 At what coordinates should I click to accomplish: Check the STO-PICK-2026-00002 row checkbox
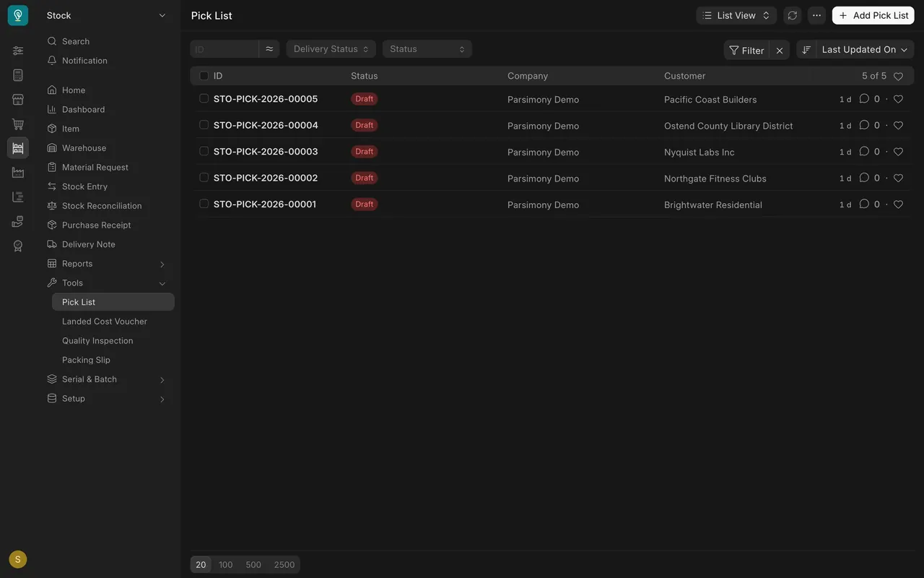click(x=204, y=178)
